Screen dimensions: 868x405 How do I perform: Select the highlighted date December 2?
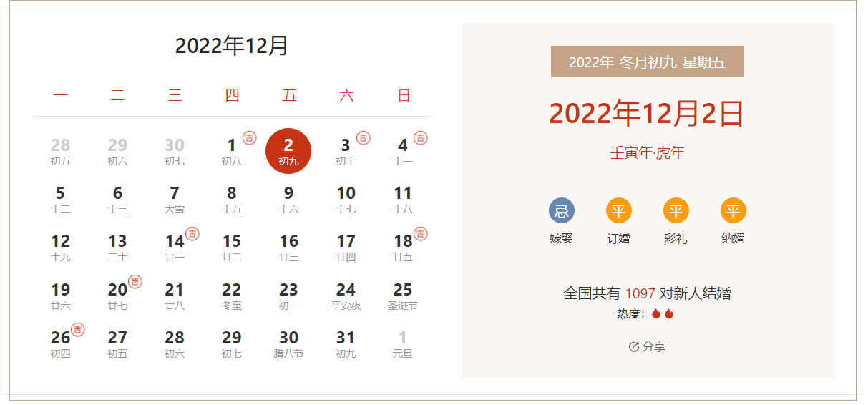[288, 152]
